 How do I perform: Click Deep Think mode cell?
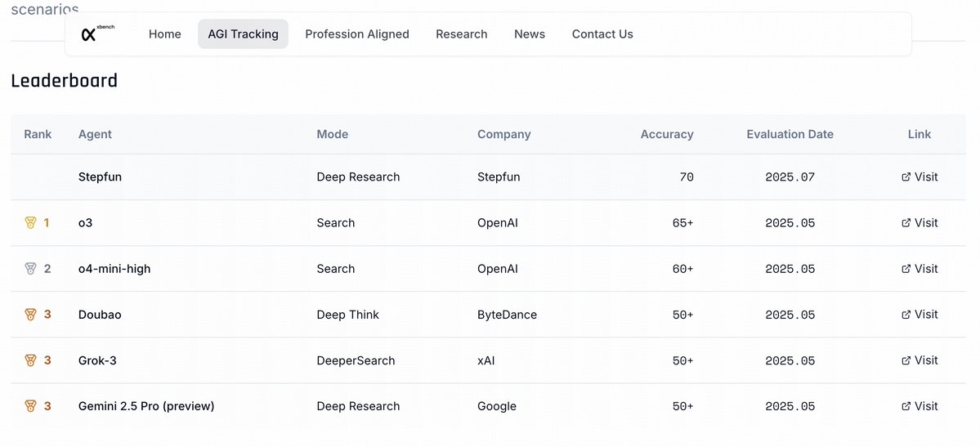348,315
